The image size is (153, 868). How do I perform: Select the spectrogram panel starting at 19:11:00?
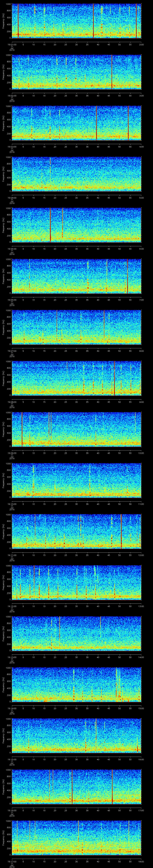[x=77, y=531]
